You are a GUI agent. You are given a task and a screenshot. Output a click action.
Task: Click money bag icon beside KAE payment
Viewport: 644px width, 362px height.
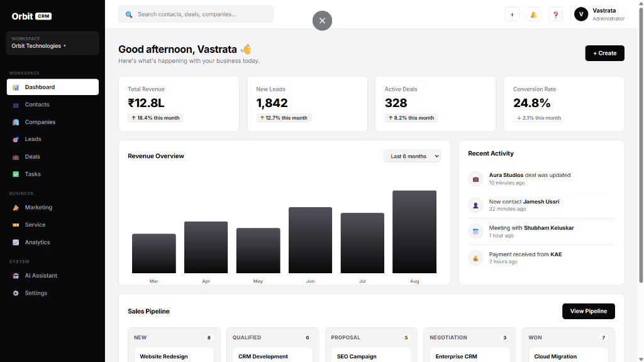pos(475,258)
